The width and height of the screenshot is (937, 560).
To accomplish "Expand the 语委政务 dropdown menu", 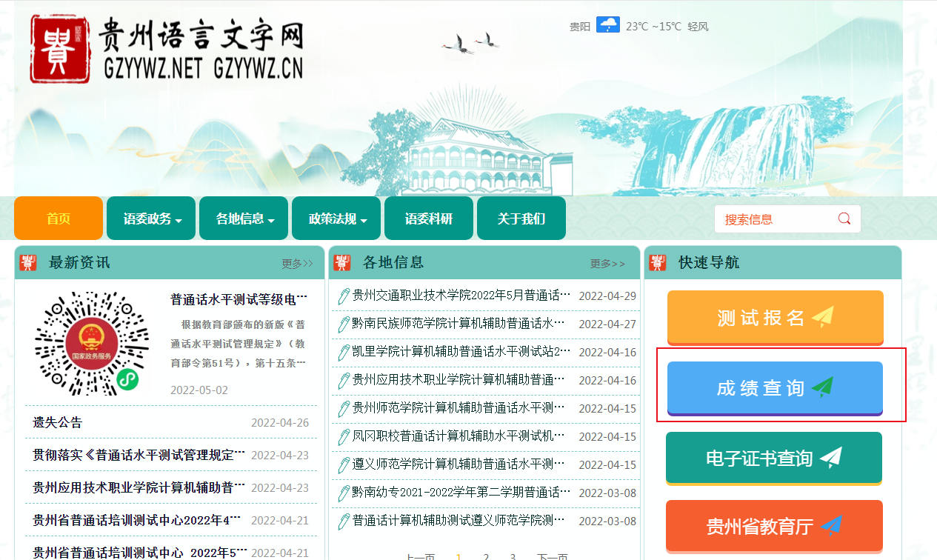I will (152, 219).
